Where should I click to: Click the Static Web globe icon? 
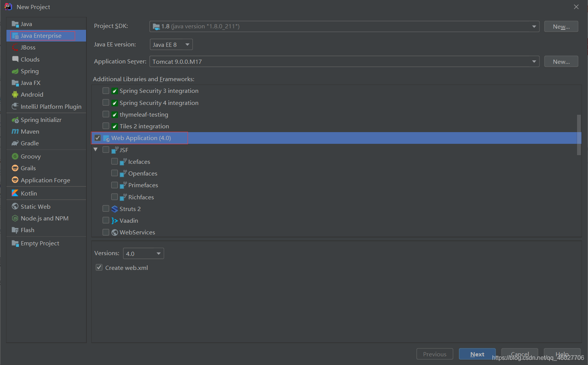[15, 206]
